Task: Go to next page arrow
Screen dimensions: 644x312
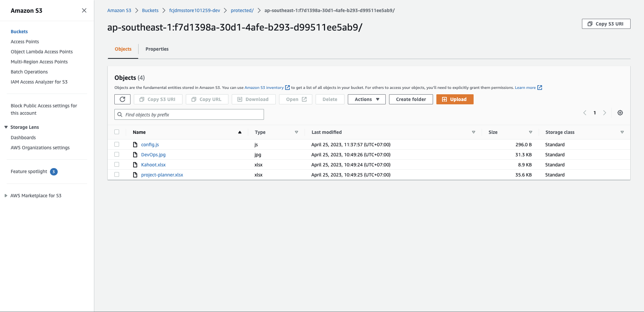Action: (x=604, y=113)
